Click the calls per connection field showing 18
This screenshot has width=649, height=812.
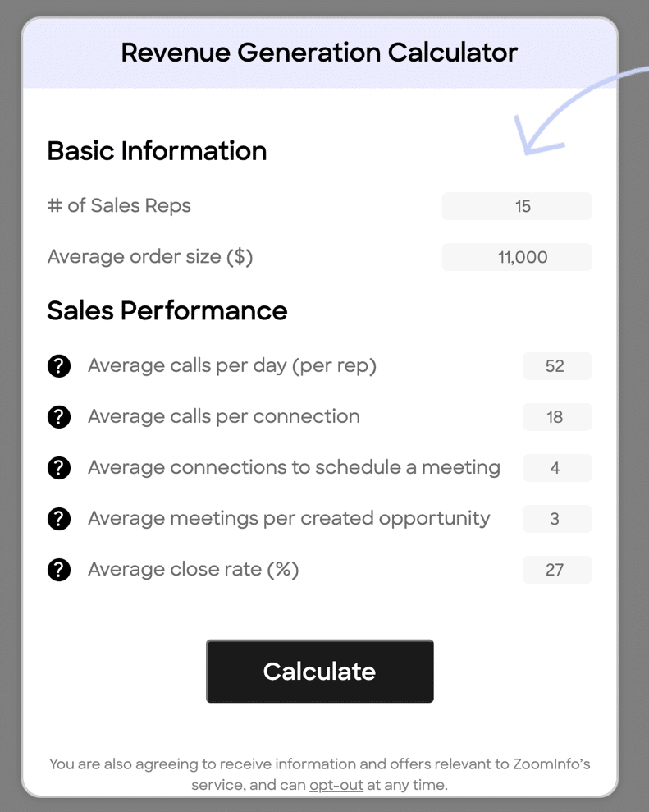point(556,417)
